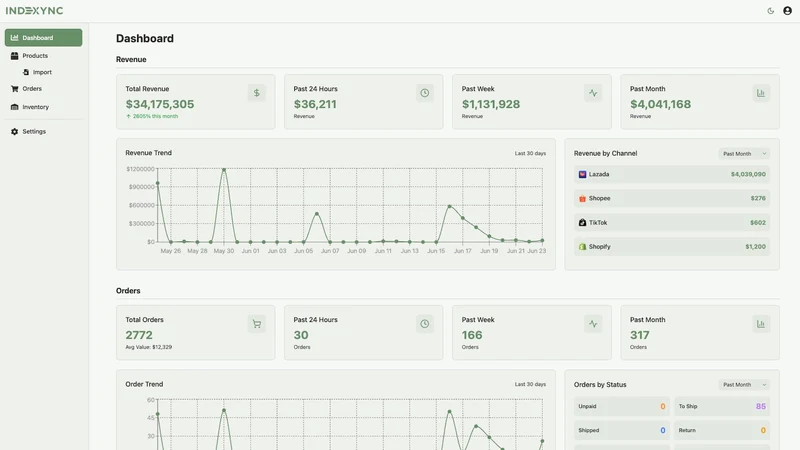The width and height of the screenshot is (800, 450).
Task: Click bar chart icon on orders Past Month card
Action: 761,324
